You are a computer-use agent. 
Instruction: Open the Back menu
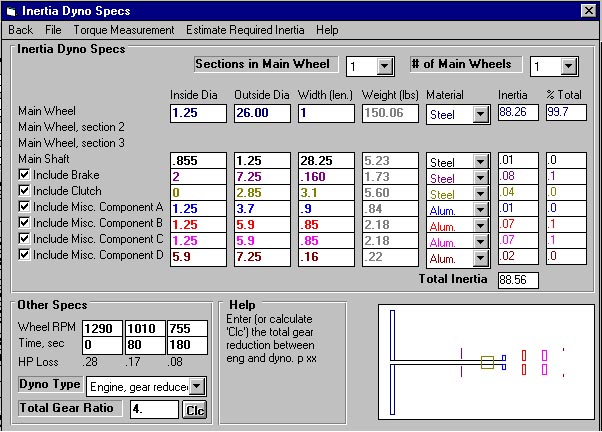21,30
